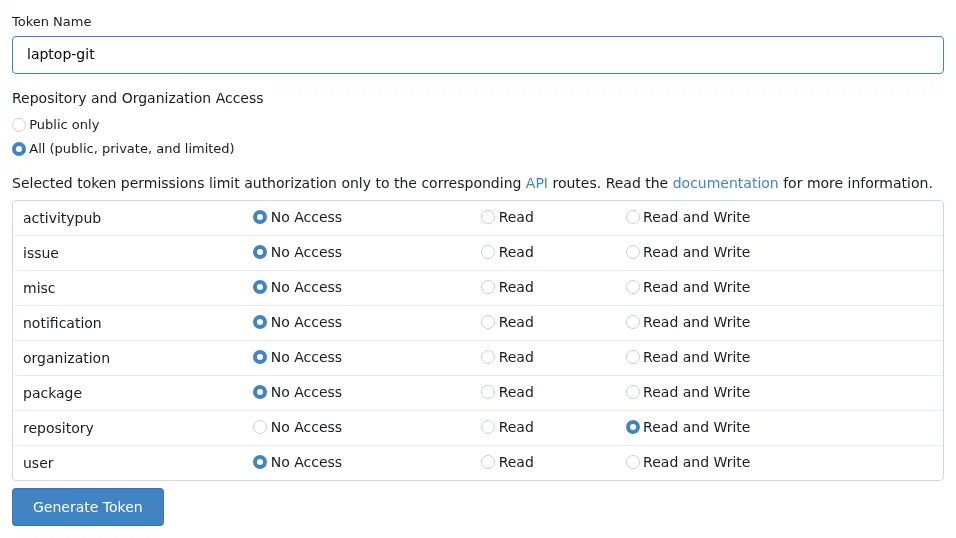Open the API link
956x538 pixels.
point(537,183)
